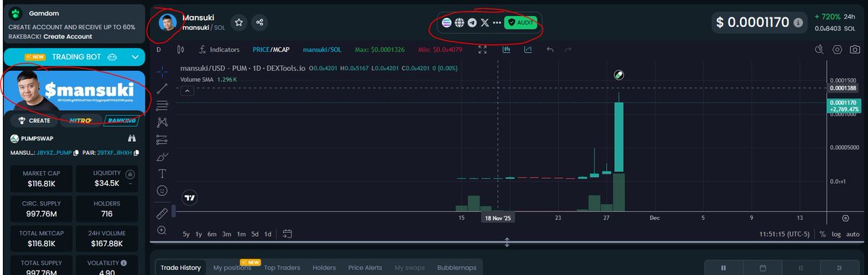Image resolution: width=868 pixels, height=275 pixels.
Task: Switch to the Holders tab
Action: pos(324,268)
